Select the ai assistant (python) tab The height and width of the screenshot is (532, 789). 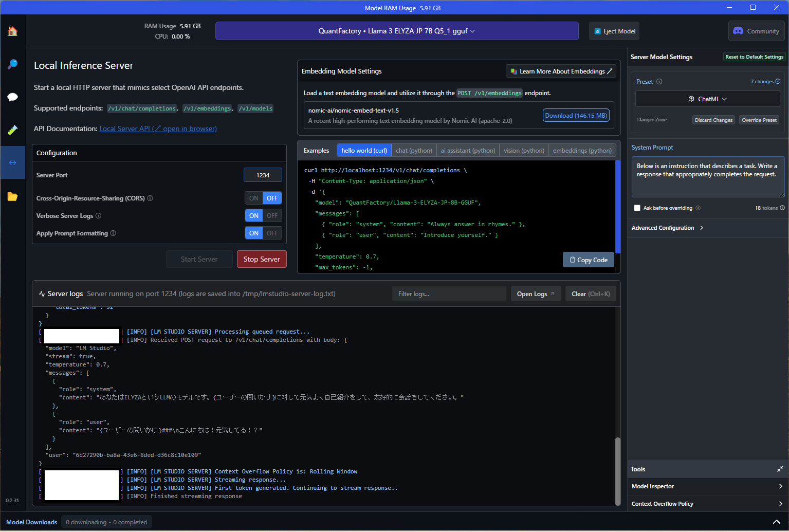[x=468, y=151]
